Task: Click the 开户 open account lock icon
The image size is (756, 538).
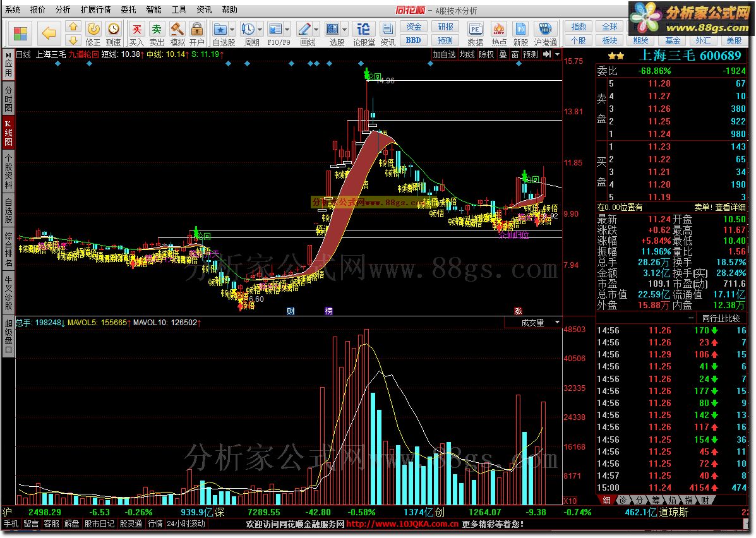Action: 196,33
